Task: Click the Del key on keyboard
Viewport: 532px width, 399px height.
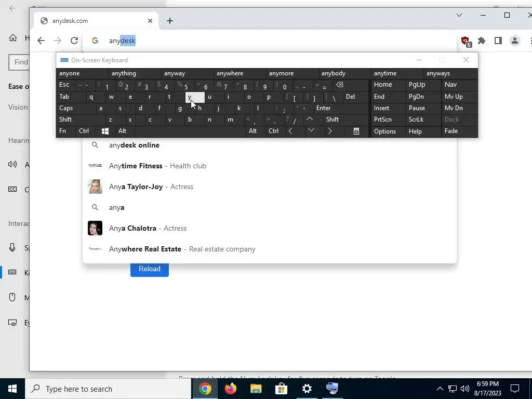Action: pyautogui.click(x=355, y=97)
